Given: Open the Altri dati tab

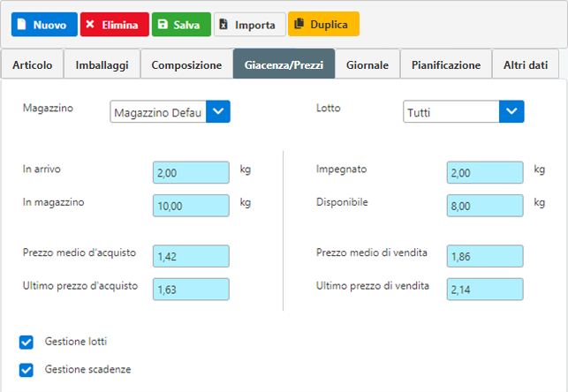Looking at the screenshot, I should 526,64.
